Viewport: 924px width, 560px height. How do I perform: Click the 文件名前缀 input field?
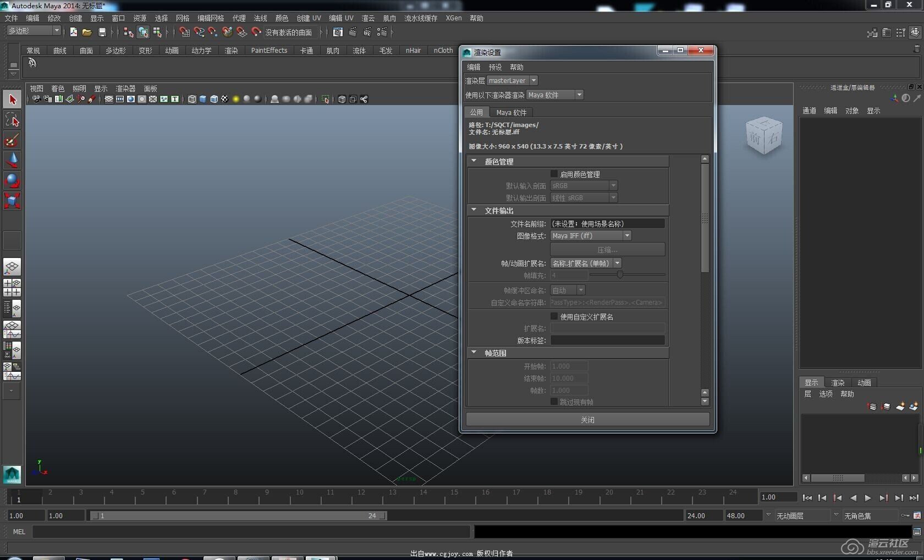point(608,224)
